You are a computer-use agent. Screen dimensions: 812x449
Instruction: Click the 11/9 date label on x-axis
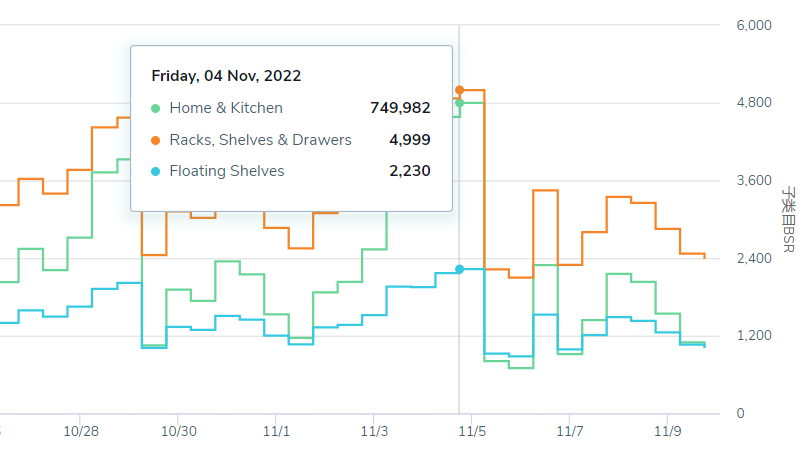pyautogui.click(x=668, y=431)
